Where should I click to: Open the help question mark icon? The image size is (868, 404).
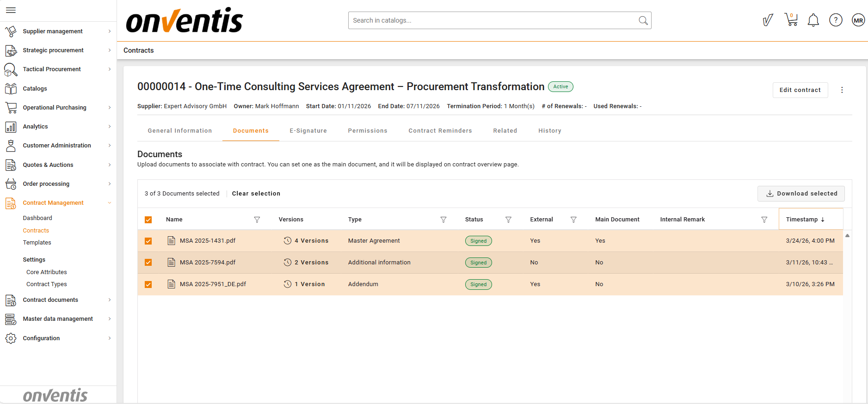[835, 20]
